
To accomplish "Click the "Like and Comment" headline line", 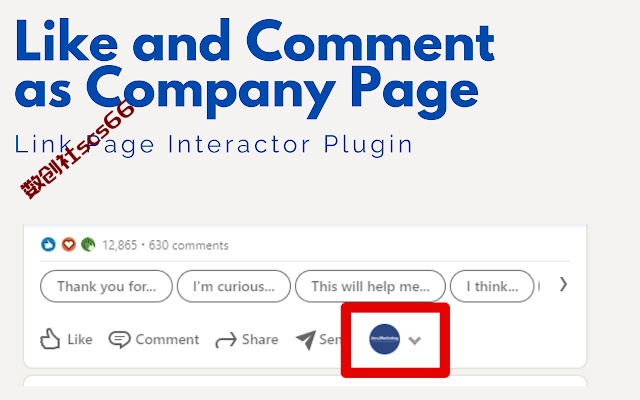I will [255, 42].
